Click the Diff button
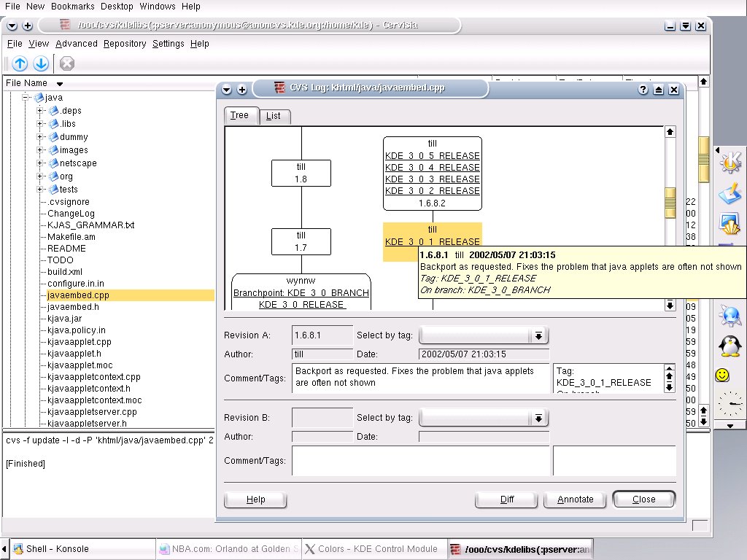Screen dimensions: 747x560 (506, 499)
